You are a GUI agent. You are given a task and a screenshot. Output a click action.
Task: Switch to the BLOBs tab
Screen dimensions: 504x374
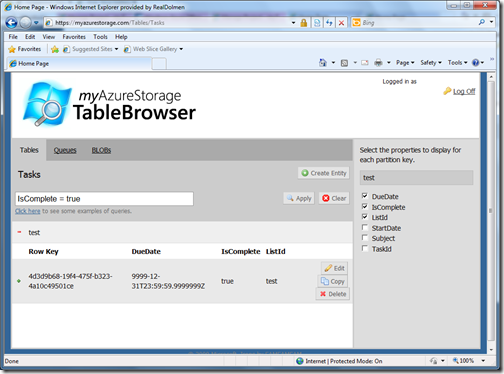(101, 150)
